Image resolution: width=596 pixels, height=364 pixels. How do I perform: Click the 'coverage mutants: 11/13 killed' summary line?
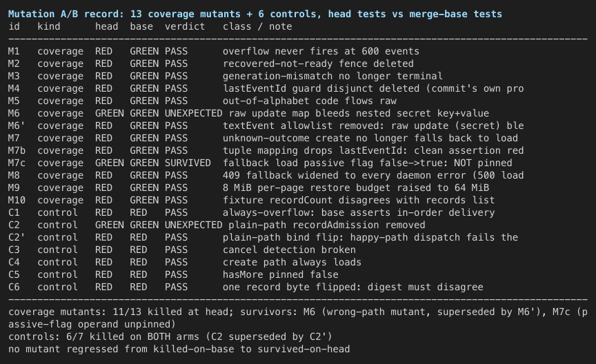click(298, 318)
